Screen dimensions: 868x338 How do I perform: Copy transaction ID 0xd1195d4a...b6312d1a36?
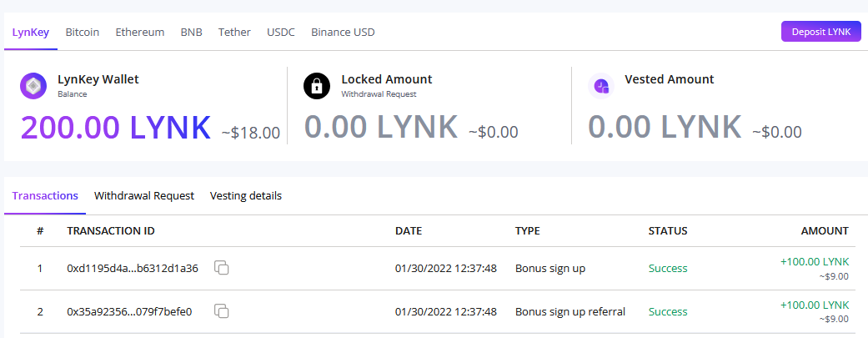(222, 268)
